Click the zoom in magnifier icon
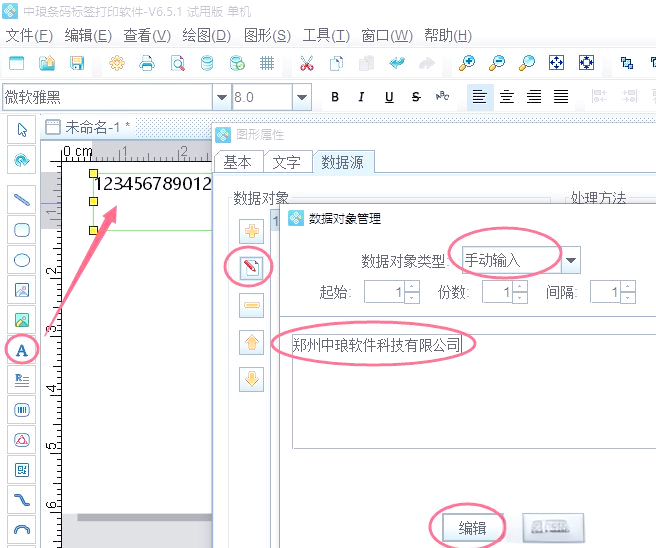This screenshot has height=548, width=656. tap(466, 63)
